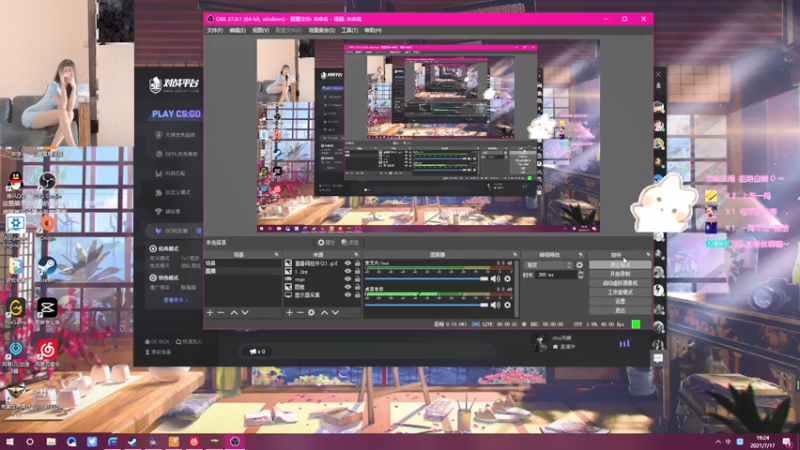Toggle visibility of 1.jpg source
Screen dimensions: 800x450
click(x=347, y=271)
